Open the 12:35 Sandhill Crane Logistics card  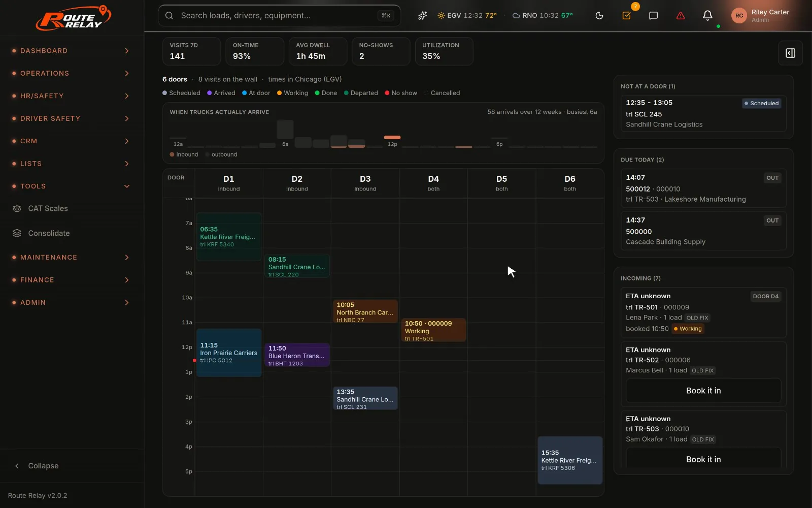coord(703,113)
